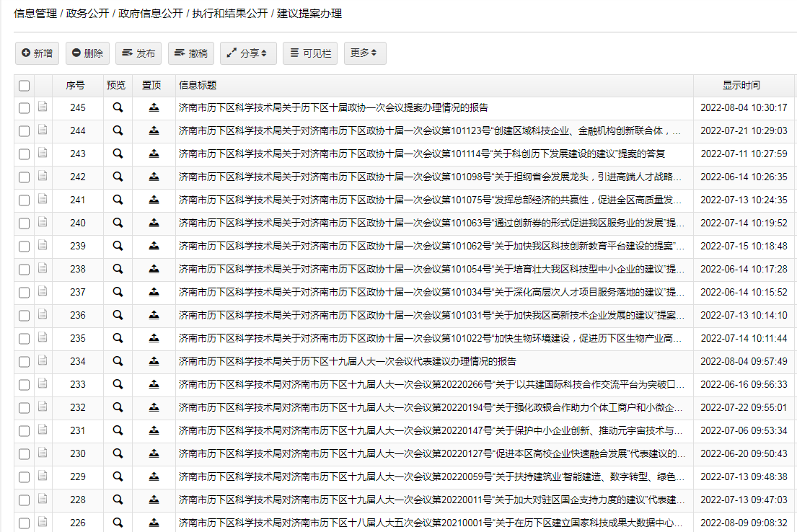Check the checkbox for row 245
The image size is (797, 532).
tap(24, 107)
